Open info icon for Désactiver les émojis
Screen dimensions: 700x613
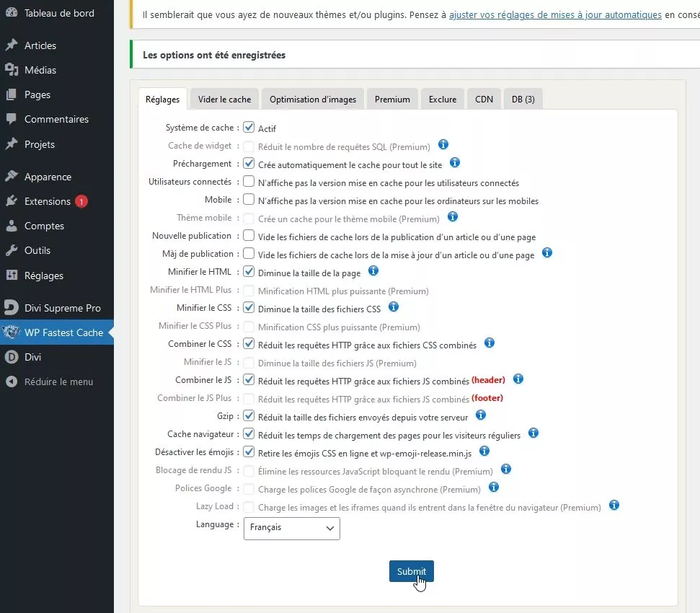click(x=484, y=451)
